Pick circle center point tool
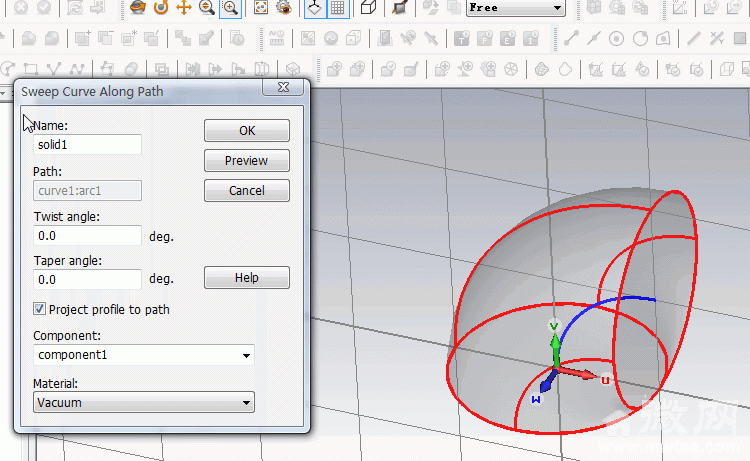Image resolution: width=750 pixels, height=461 pixels. tap(617, 38)
